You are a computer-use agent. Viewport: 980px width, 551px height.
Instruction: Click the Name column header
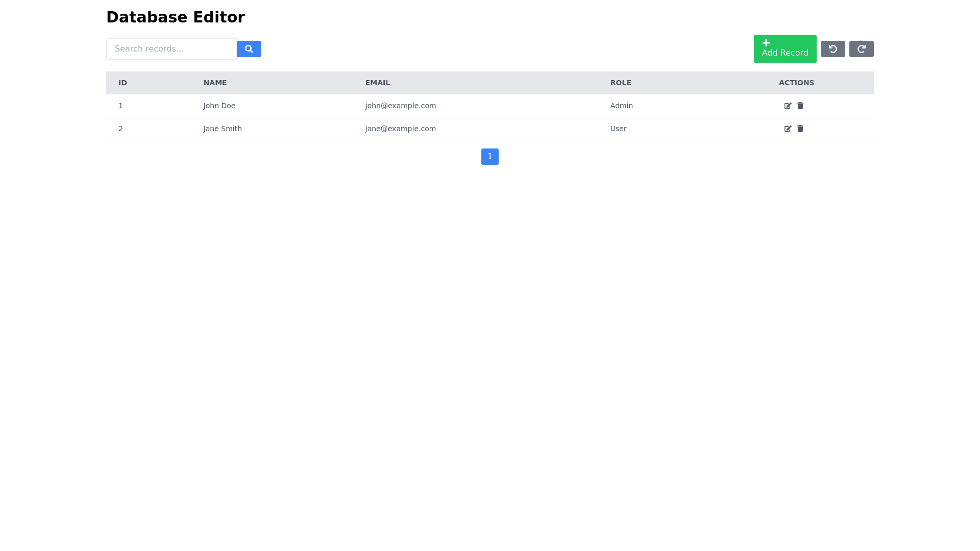tap(215, 83)
